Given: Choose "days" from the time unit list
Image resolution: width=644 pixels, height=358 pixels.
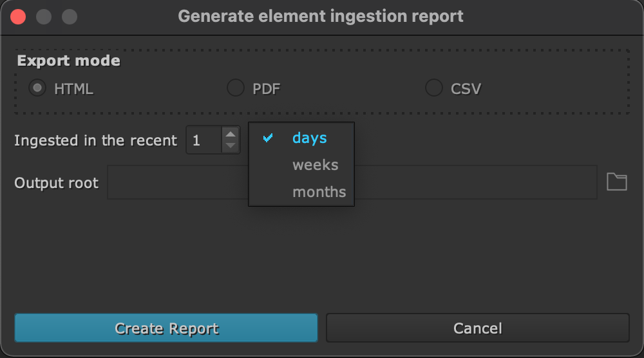Looking at the screenshot, I should coord(309,138).
